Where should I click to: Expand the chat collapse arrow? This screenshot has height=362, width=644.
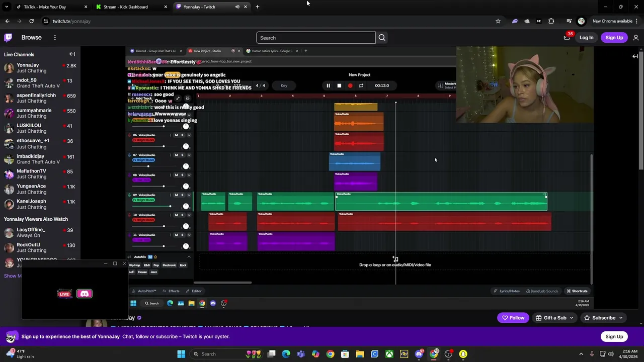click(635, 56)
